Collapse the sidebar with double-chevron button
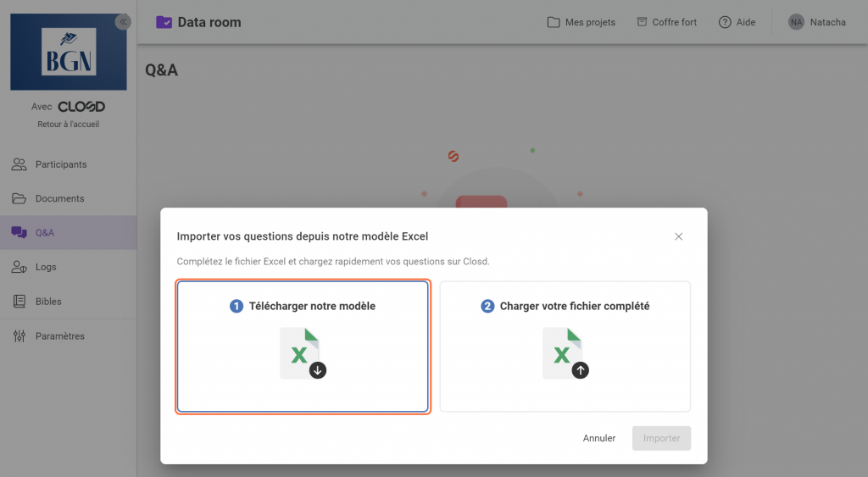This screenshot has height=477, width=868. pyautogui.click(x=124, y=22)
